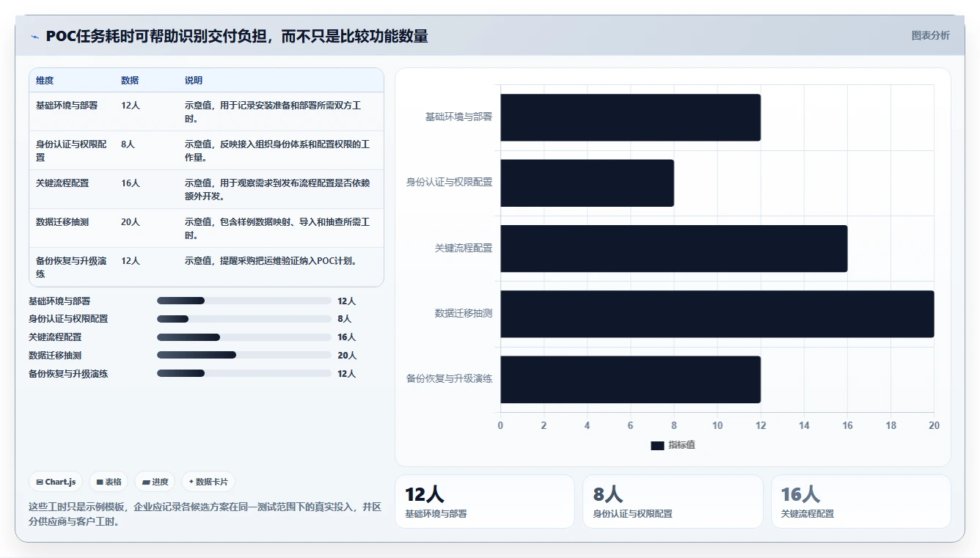Toggle the 指标值 legend swatch

(657, 445)
